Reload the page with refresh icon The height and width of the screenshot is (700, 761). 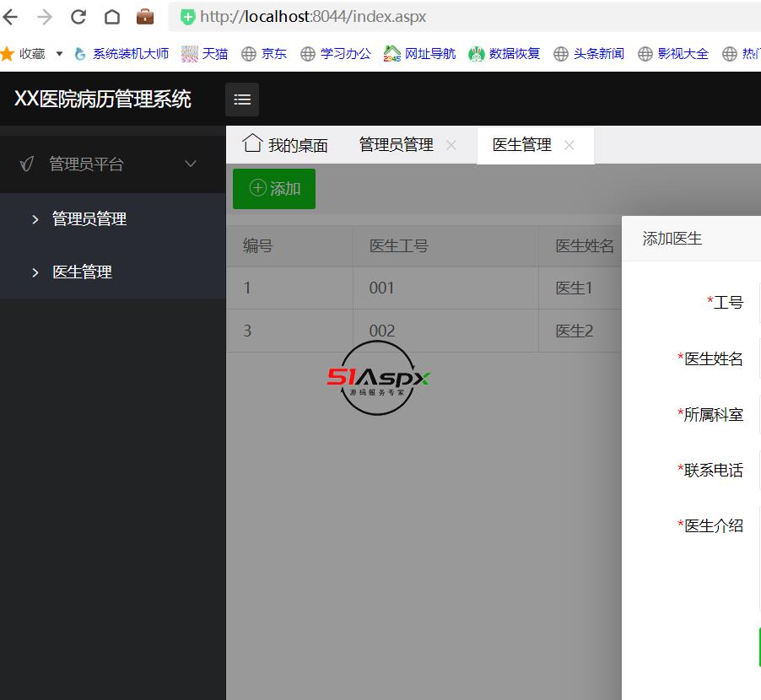(78, 17)
